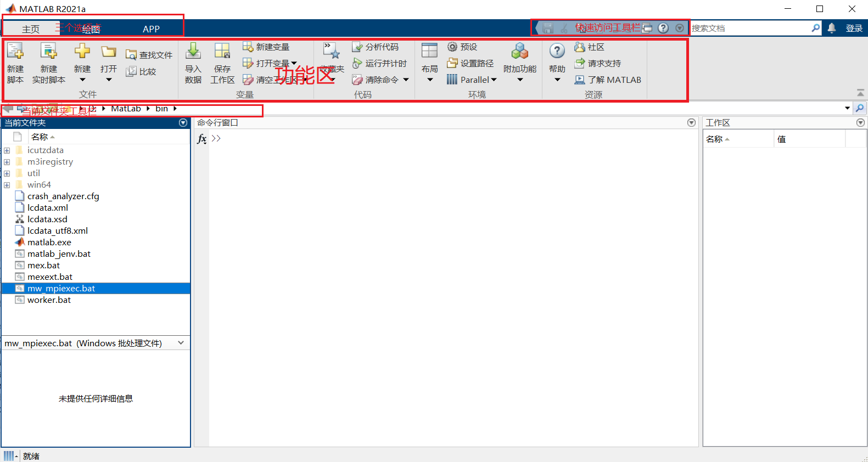Select file matlab.exe
The image size is (868, 462).
click(49, 243)
